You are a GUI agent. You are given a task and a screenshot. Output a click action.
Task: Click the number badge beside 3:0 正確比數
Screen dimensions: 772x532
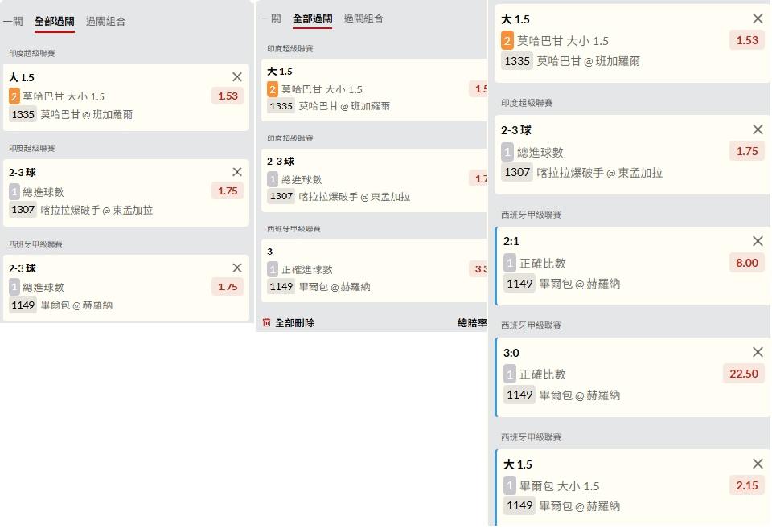click(508, 374)
